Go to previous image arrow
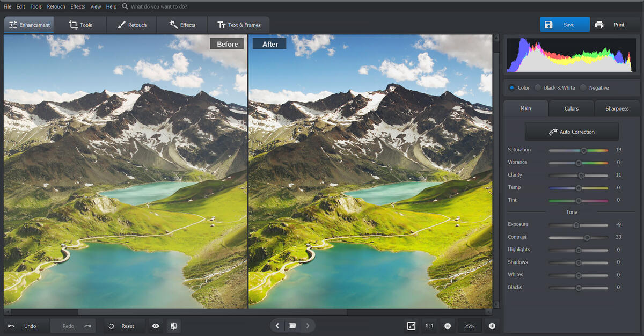 277,325
